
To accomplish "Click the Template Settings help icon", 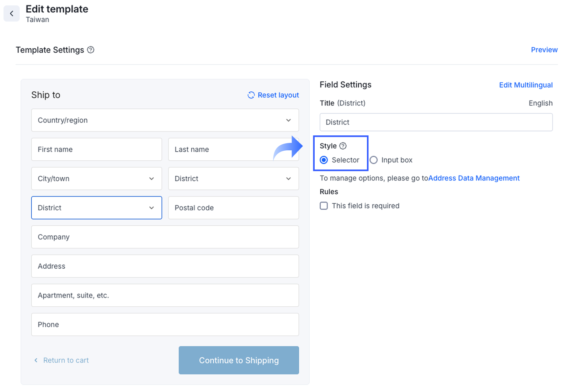I will pyautogui.click(x=91, y=50).
